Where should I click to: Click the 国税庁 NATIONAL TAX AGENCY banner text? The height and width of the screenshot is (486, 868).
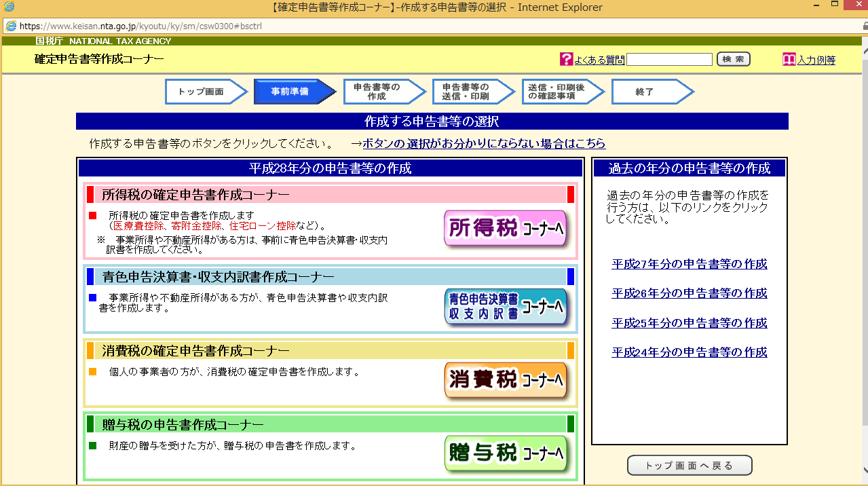103,41
